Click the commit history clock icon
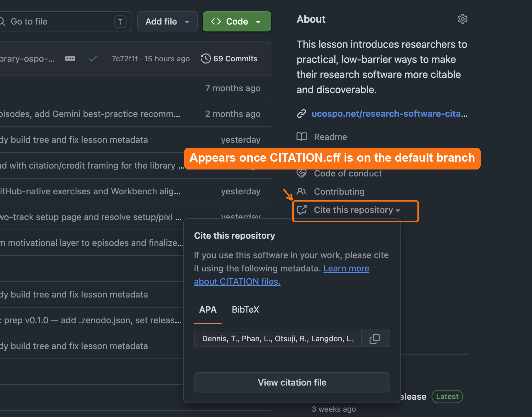Image resolution: width=532 pixels, height=417 pixels. click(x=206, y=58)
